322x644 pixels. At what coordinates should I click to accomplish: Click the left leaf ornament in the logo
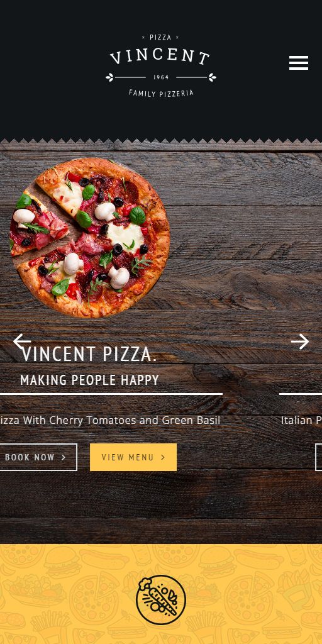coord(109,77)
